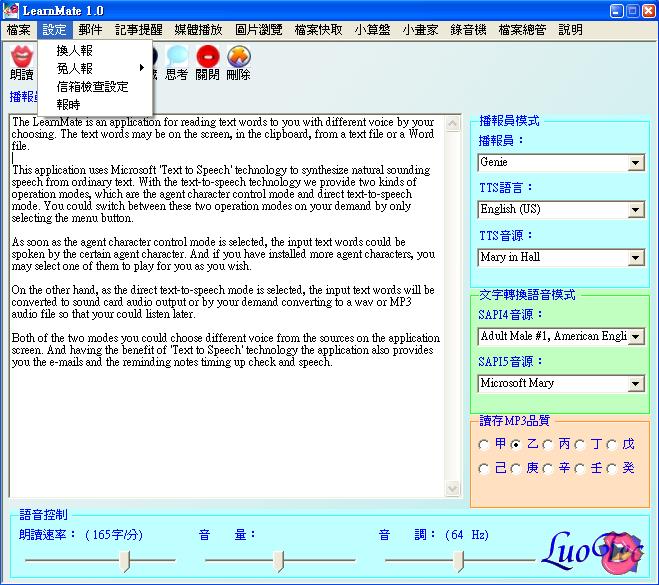
Task: Click the text area scroll down arrow
Action: (453, 489)
